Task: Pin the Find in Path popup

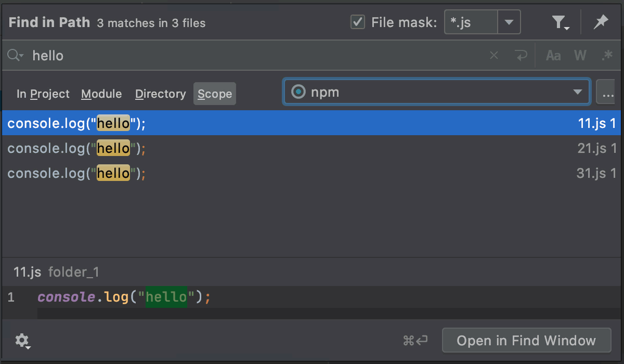Action: coord(601,22)
